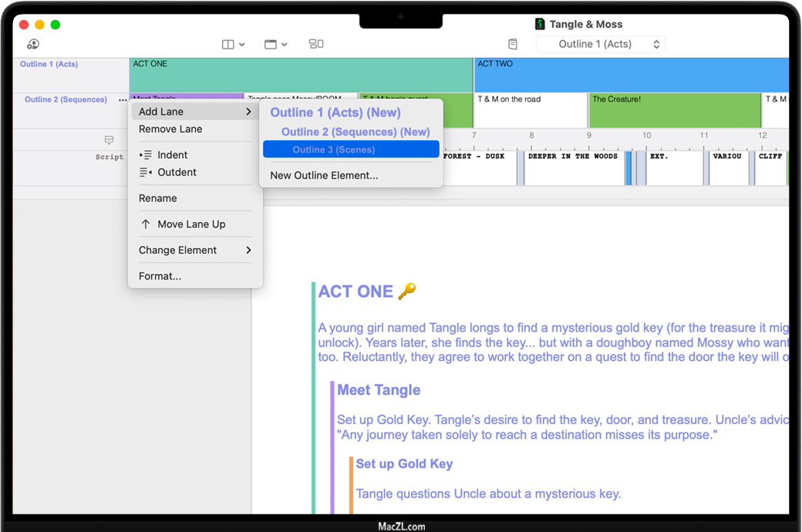This screenshot has width=802, height=532.
Task: Click the page arrangement icon in toolbar
Action: pyautogui.click(x=316, y=45)
